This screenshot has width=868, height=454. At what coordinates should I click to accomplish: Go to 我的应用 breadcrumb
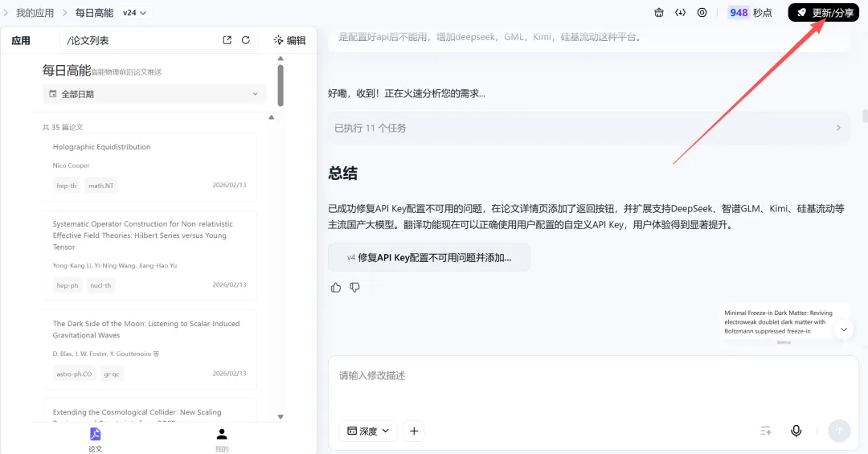(35, 13)
